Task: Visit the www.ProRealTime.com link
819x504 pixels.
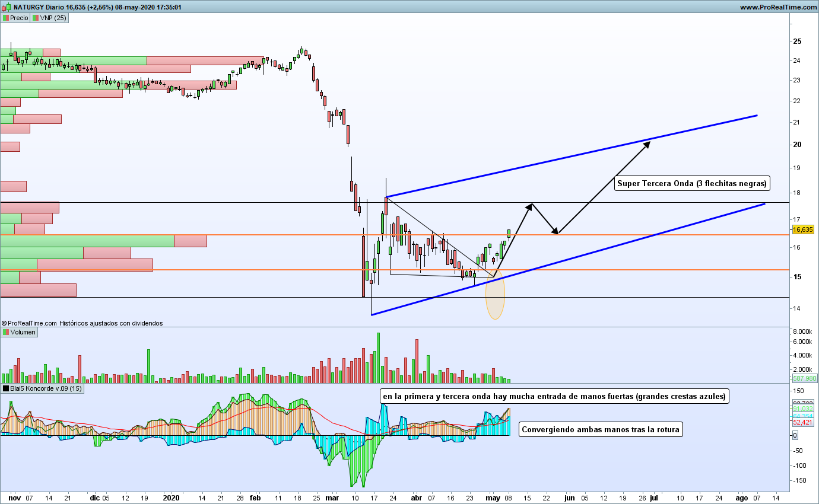Action: 779,7
